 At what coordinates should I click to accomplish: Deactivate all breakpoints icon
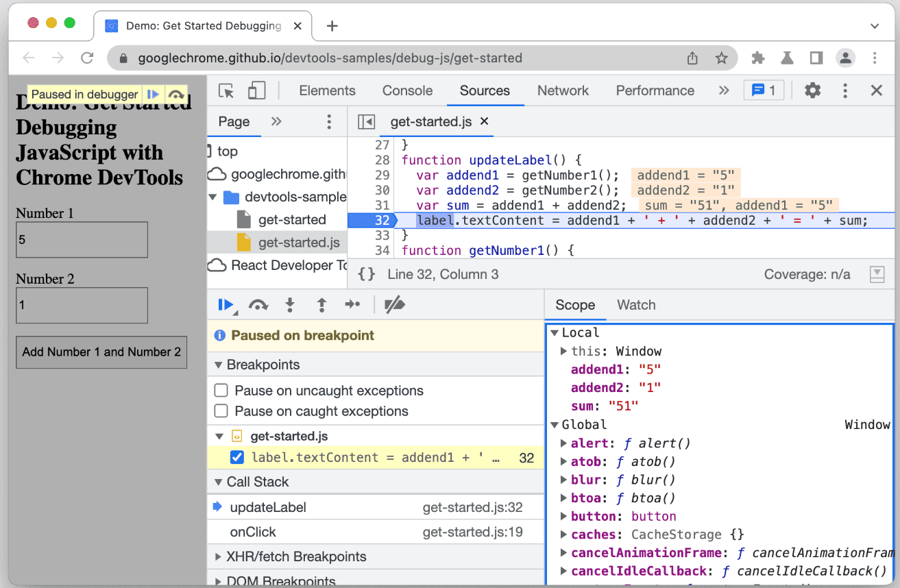coord(395,305)
